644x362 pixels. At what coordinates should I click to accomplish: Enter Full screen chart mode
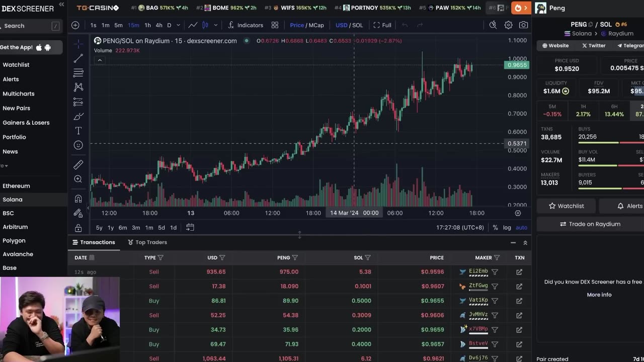382,25
